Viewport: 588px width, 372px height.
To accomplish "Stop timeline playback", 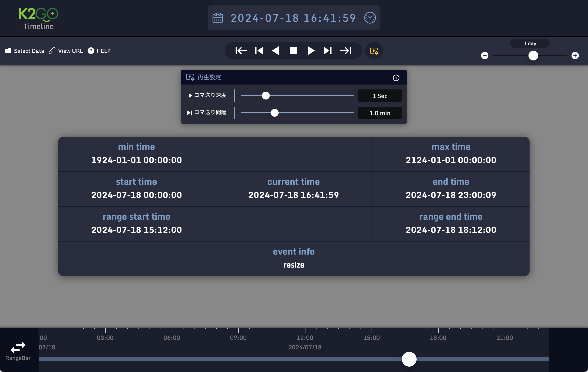I will click(293, 51).
